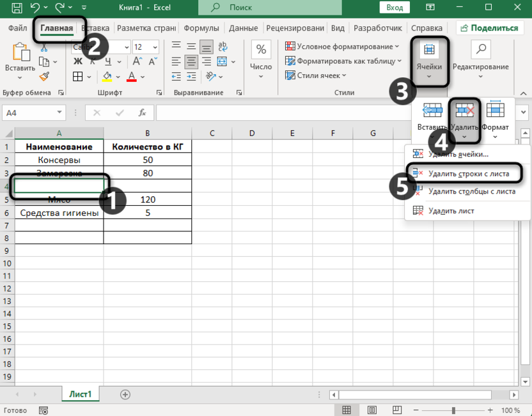Adjust the zoom slider handle
The width and height of the screenshot is (532, 416).
click(x=453, y=410)
